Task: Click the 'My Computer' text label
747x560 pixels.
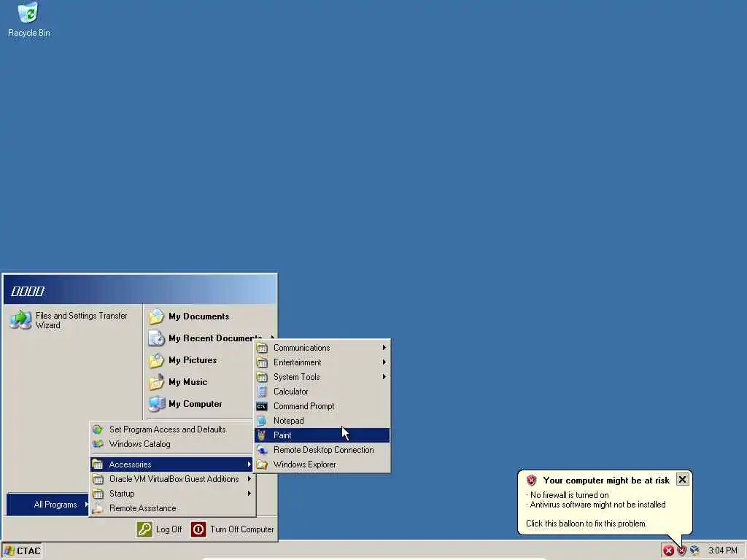Action: click(196, 404)
